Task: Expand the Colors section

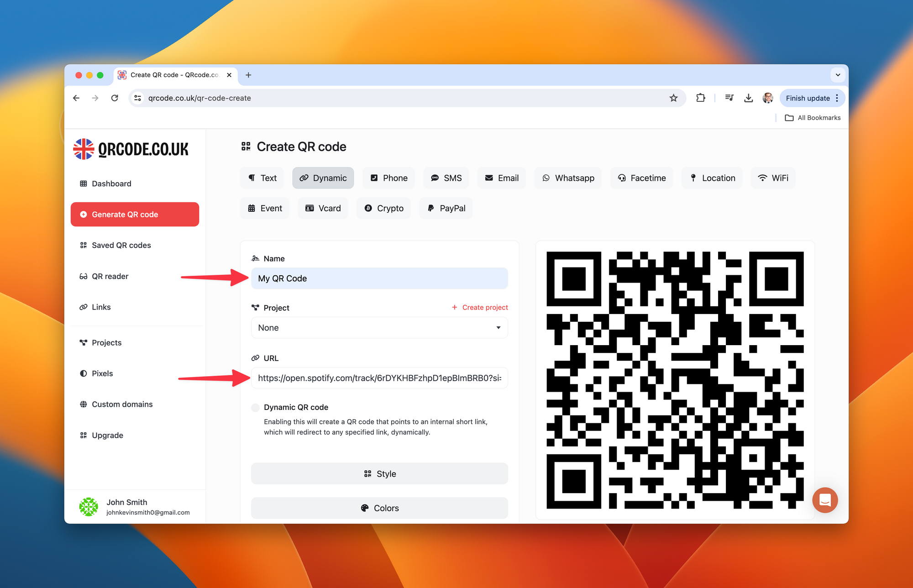Action: pos(379,508)
